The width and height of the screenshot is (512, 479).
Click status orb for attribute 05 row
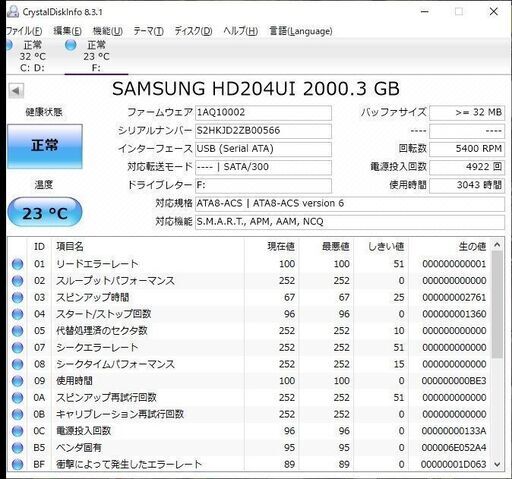point(17,331)
